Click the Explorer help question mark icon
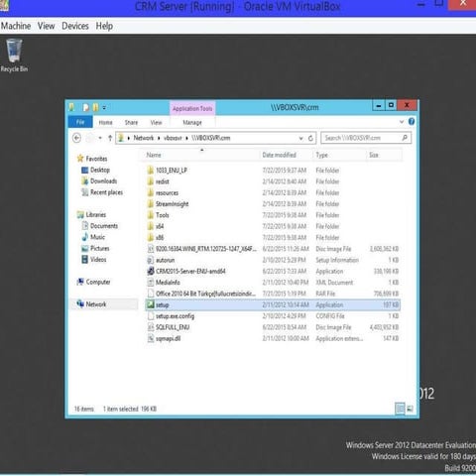The width and height of the screenshot is (476, 476). (412, 121)
